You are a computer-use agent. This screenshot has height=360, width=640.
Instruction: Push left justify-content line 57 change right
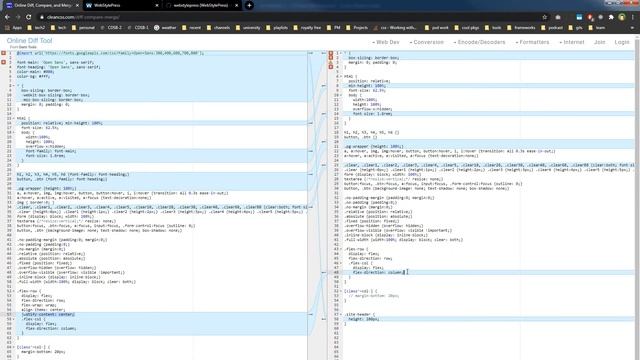311,314
